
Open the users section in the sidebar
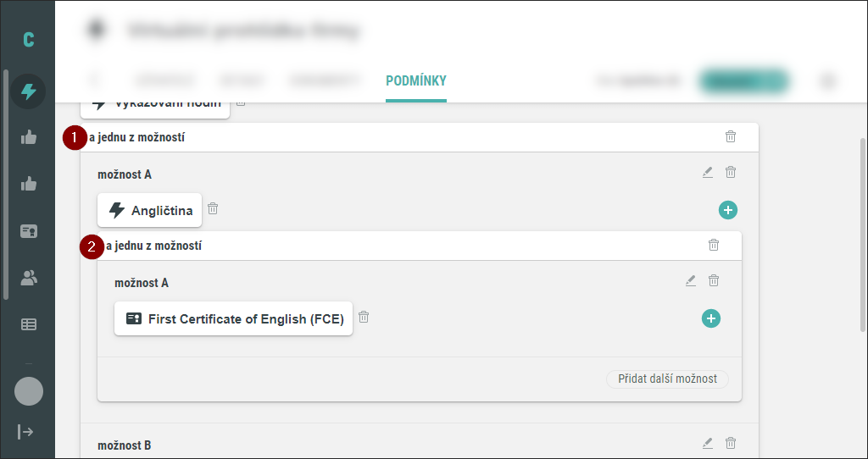29,277
